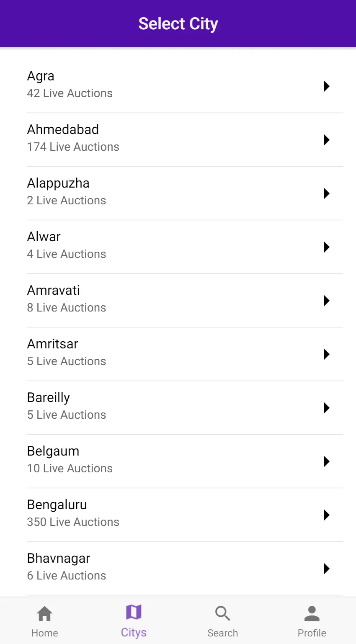
Task: Tap the Citys map icon
Action: pos(134,612)
